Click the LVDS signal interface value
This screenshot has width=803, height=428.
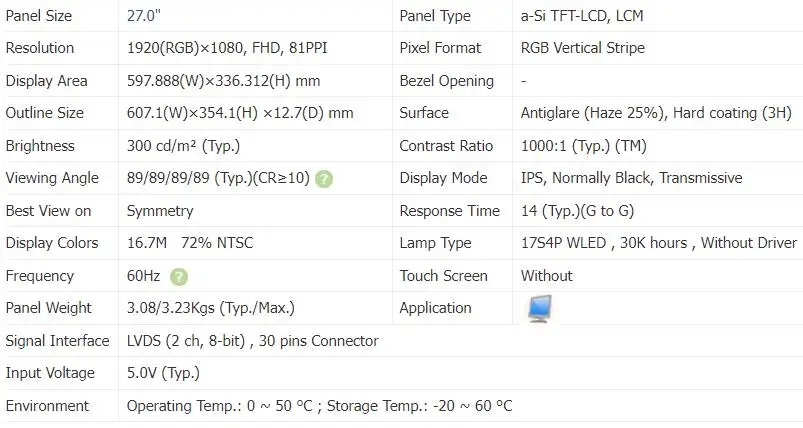(252, 341)
